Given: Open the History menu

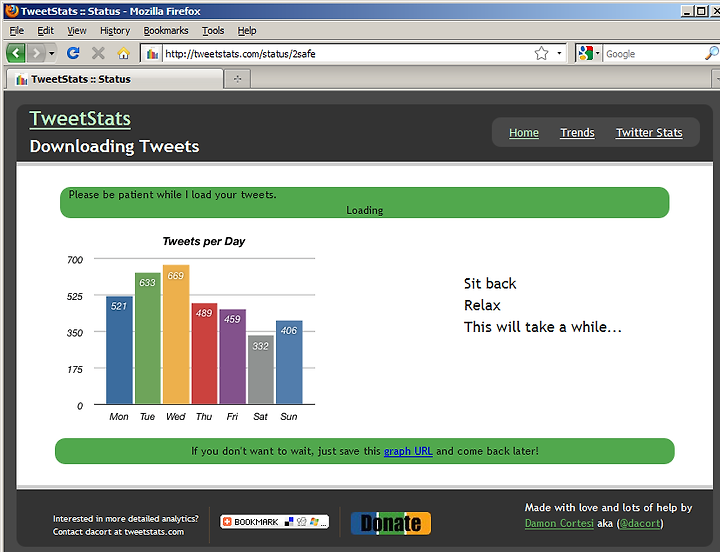Looking at the screenshot, I should tap(115, 30).
